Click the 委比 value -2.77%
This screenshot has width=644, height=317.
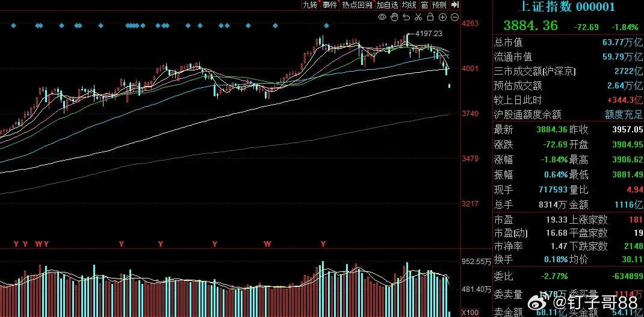[556, 276]
